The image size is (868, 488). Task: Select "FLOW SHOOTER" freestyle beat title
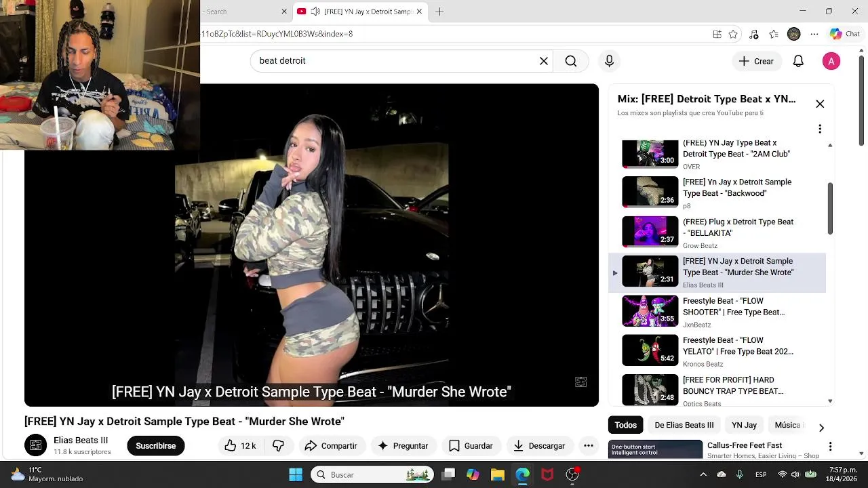pyautogui.click(x=734, y=306)
